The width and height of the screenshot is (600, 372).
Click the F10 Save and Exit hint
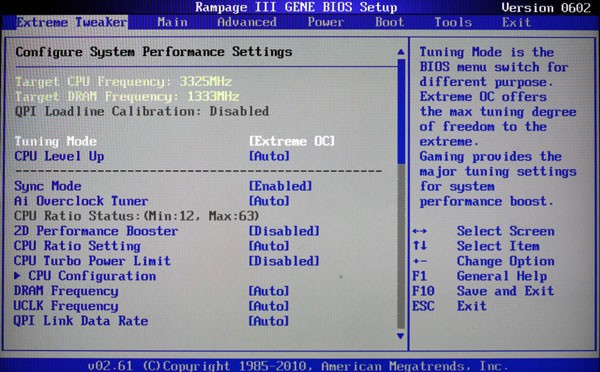[483, 291]
